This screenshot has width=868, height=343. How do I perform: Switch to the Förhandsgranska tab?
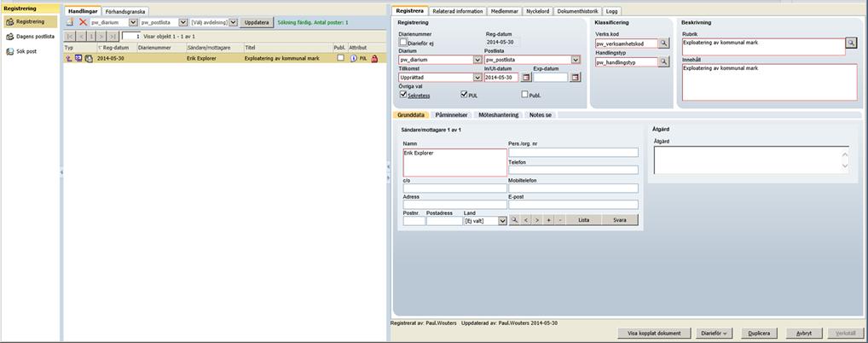pyautogui.click(x=125, y=11)
